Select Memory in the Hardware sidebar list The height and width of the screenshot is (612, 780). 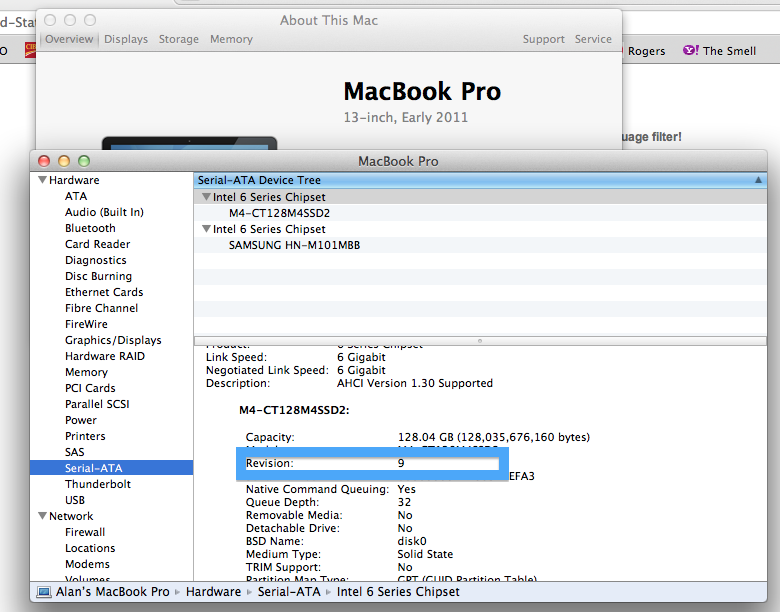click(x=86, y=372)
